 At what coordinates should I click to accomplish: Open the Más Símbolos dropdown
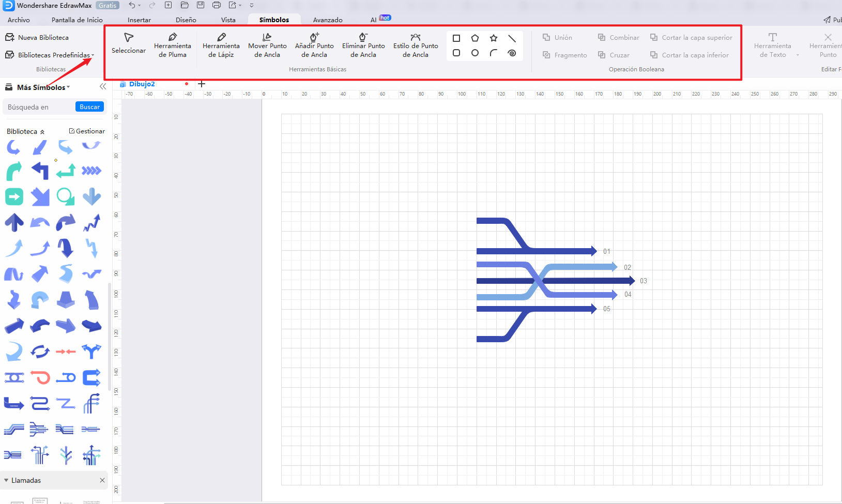(x=69, y=87)
